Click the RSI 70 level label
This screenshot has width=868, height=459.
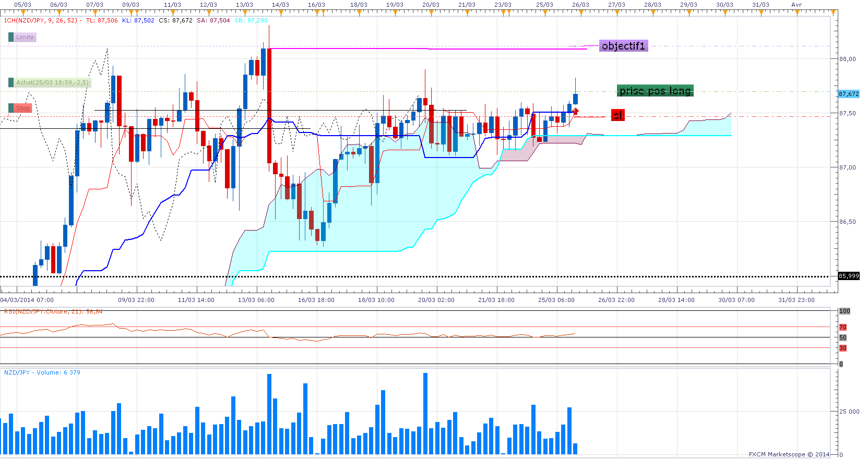coord(843,327)
